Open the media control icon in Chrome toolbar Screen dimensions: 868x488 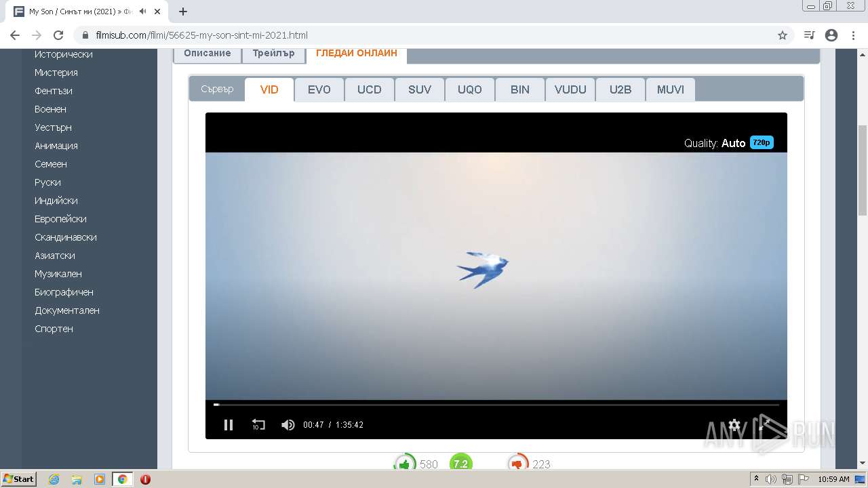(809, 35)
